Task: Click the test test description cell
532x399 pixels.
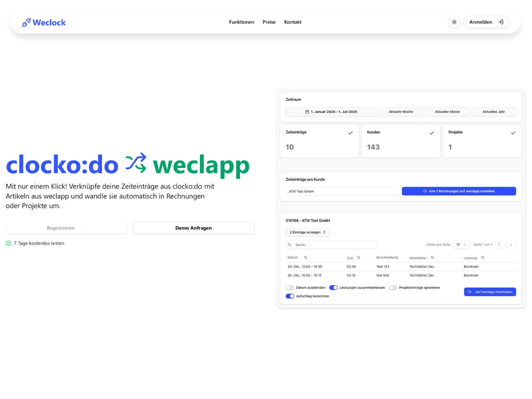Action: coord(383,275)
